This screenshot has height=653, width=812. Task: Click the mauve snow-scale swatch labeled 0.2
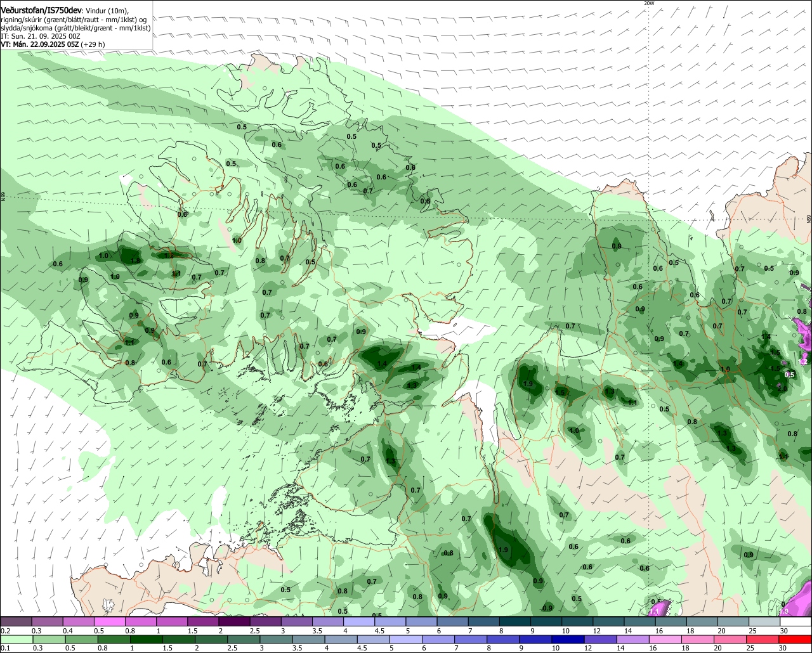coord(16,621)
